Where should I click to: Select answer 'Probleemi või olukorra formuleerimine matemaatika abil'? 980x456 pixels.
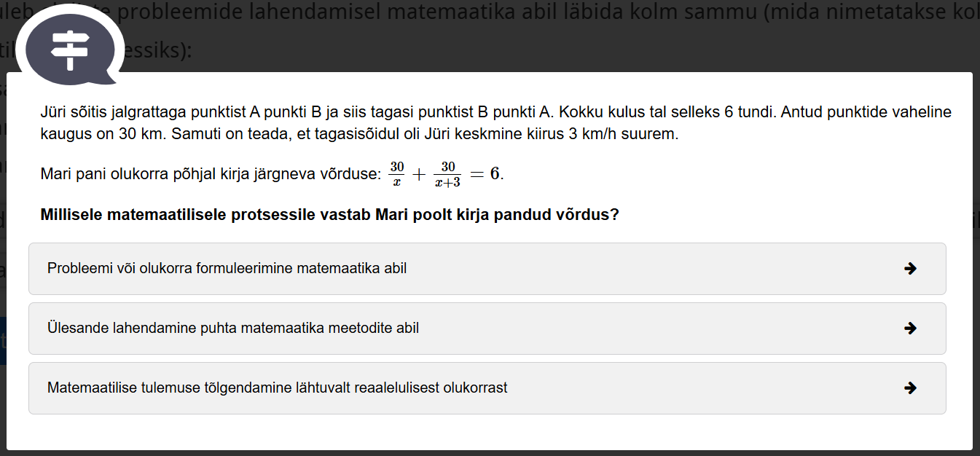tap(227, 269)
